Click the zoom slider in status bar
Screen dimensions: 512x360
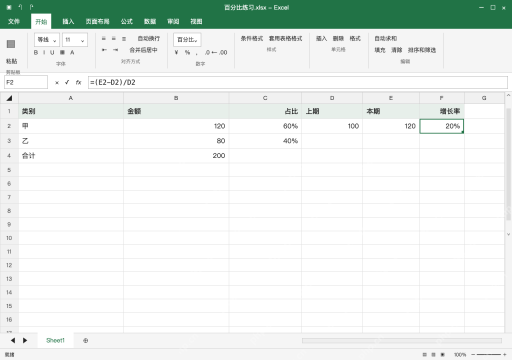tap(489, 355)
